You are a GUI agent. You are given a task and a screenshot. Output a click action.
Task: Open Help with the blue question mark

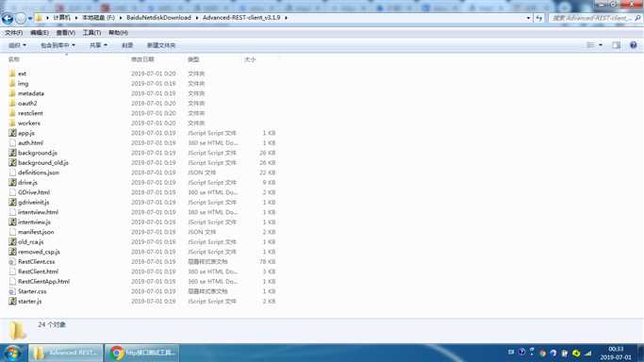pos(634,45)
